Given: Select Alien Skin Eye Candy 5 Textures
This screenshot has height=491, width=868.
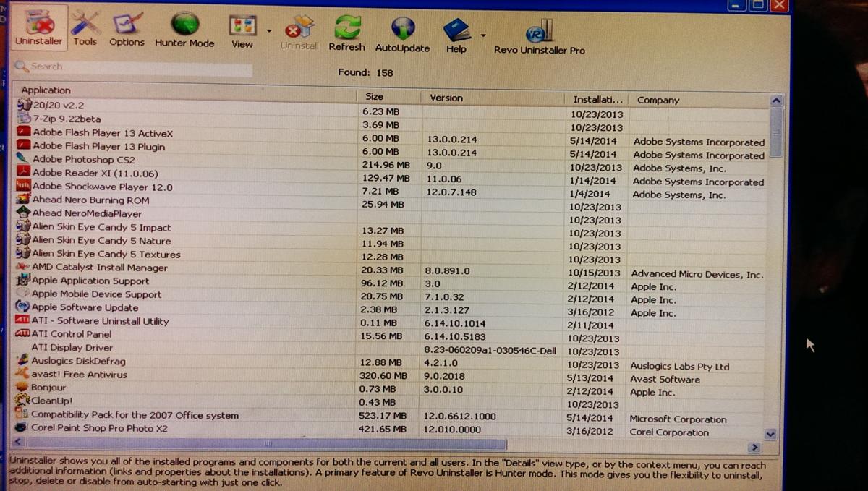Looking at the screenshot, I should tap(106, 255).
